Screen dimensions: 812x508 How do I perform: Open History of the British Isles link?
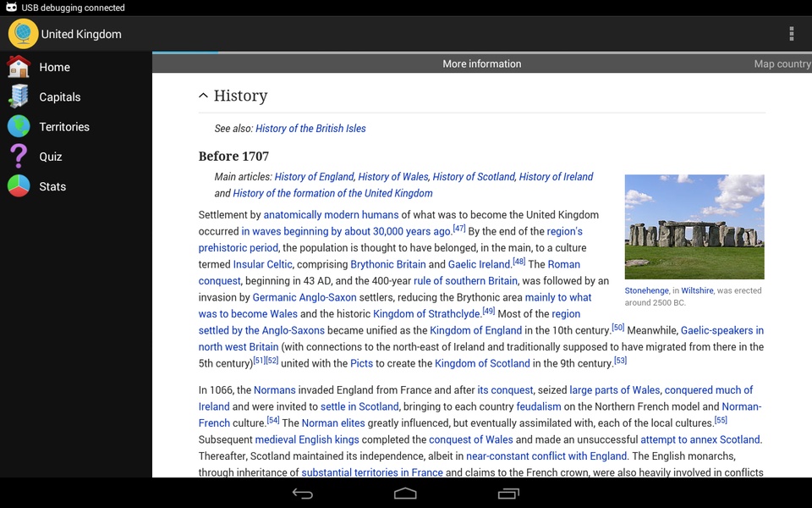point(310,128)
